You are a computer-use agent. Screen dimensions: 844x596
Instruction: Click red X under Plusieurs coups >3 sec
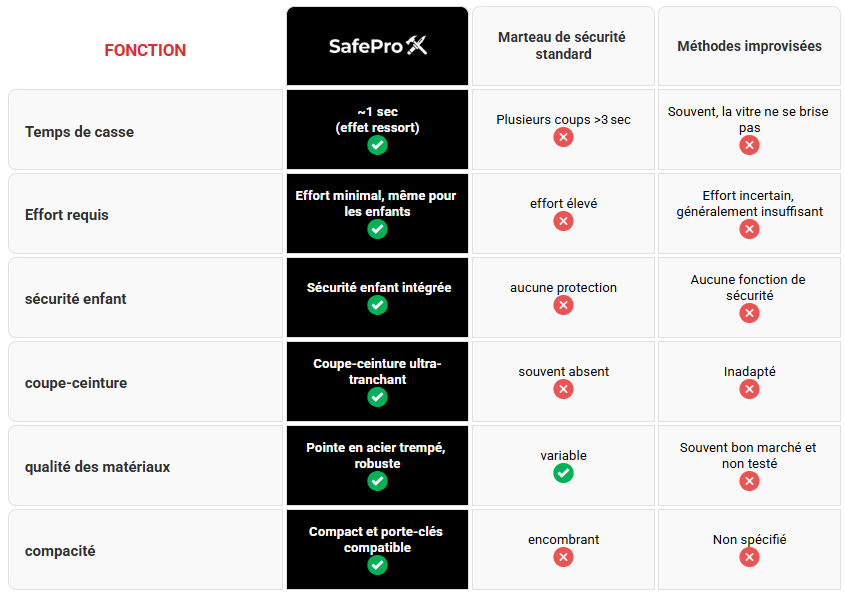tap(564, 137)
